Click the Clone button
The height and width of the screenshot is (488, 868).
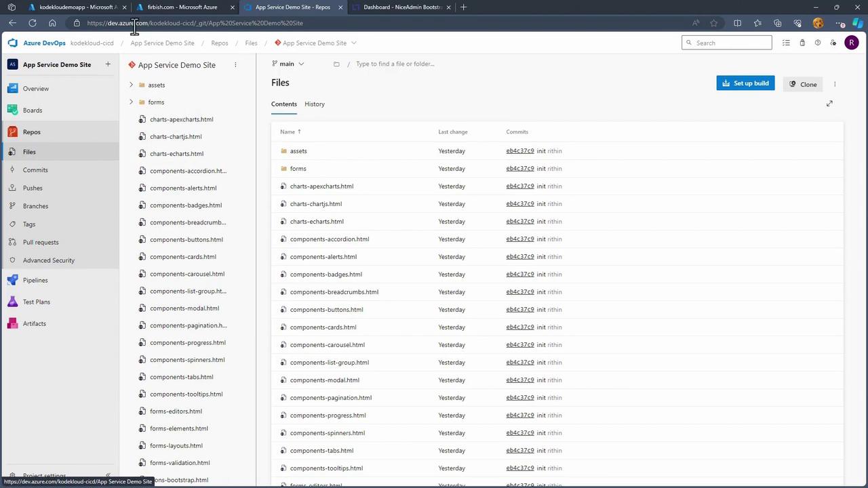click(803, 84)
